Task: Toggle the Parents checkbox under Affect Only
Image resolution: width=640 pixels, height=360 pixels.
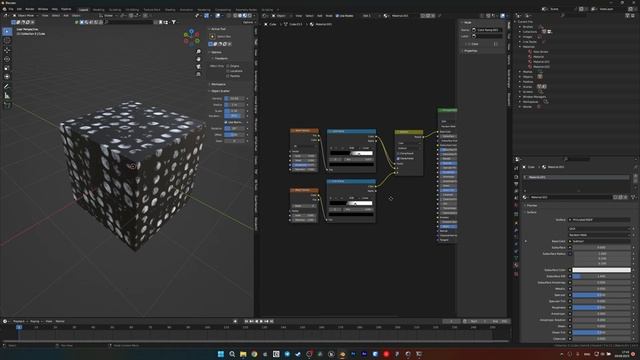Action: 227,76
